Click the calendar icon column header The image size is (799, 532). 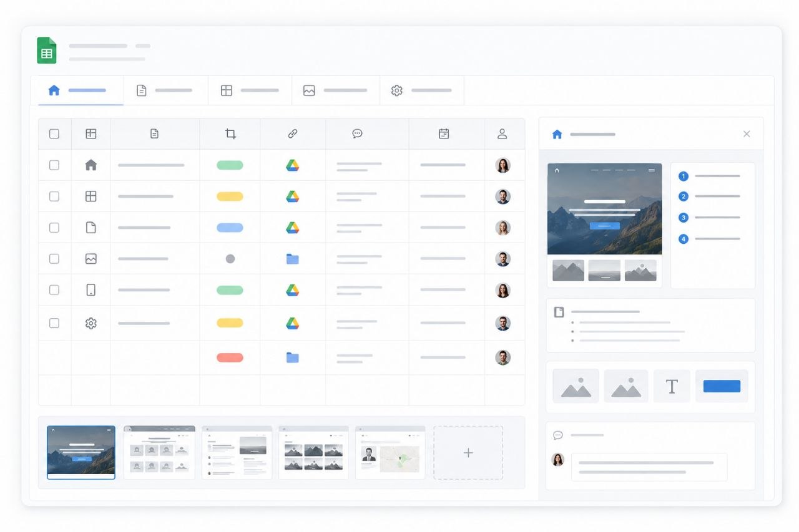click(x=444, y=133)
